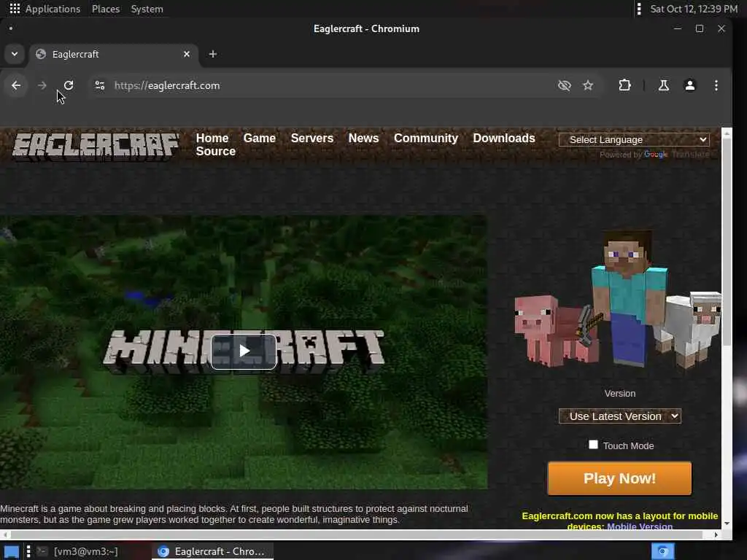
Task: Open site information icon in address bar
Action: 99,85
